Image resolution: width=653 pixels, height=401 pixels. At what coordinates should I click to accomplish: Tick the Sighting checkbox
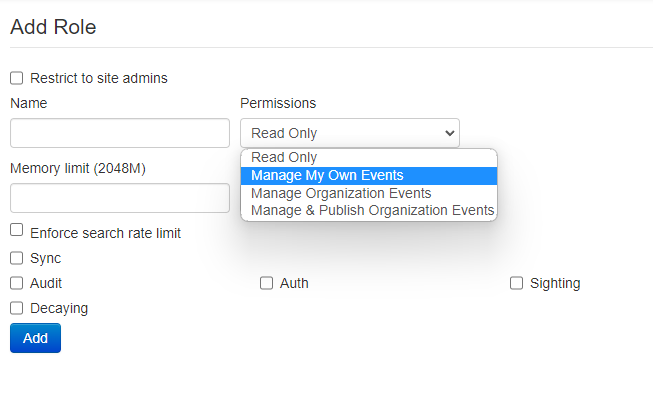pos(517,283)
